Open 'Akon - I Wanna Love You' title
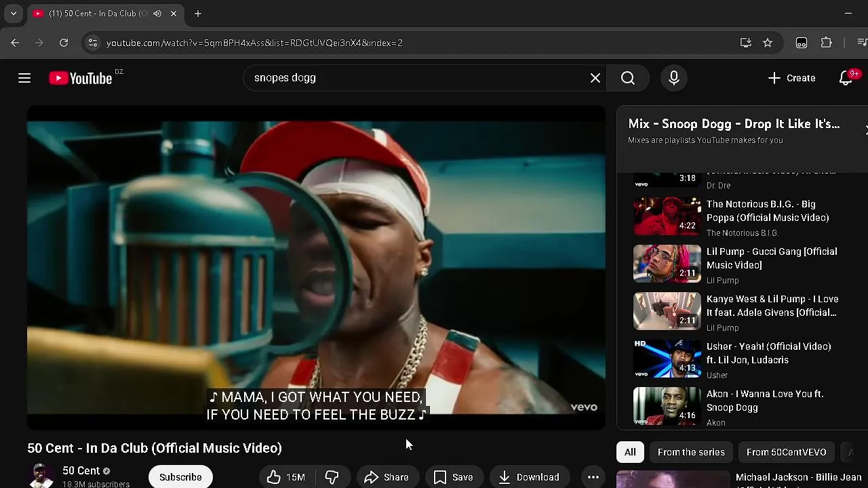This screenshot has height=488, width=868. 765,401
